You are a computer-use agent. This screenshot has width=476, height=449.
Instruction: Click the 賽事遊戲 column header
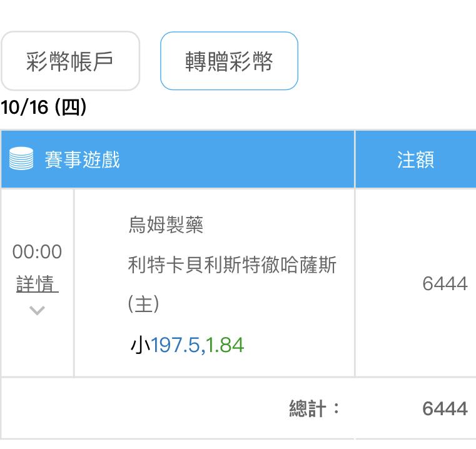coord(82,159)
